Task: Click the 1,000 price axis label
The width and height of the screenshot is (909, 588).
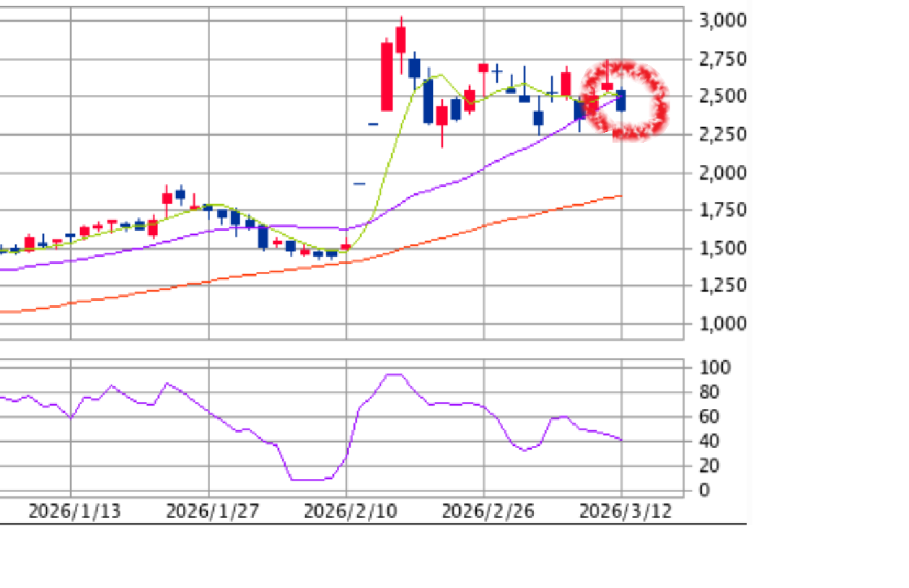Action: [x=722, y=323]
